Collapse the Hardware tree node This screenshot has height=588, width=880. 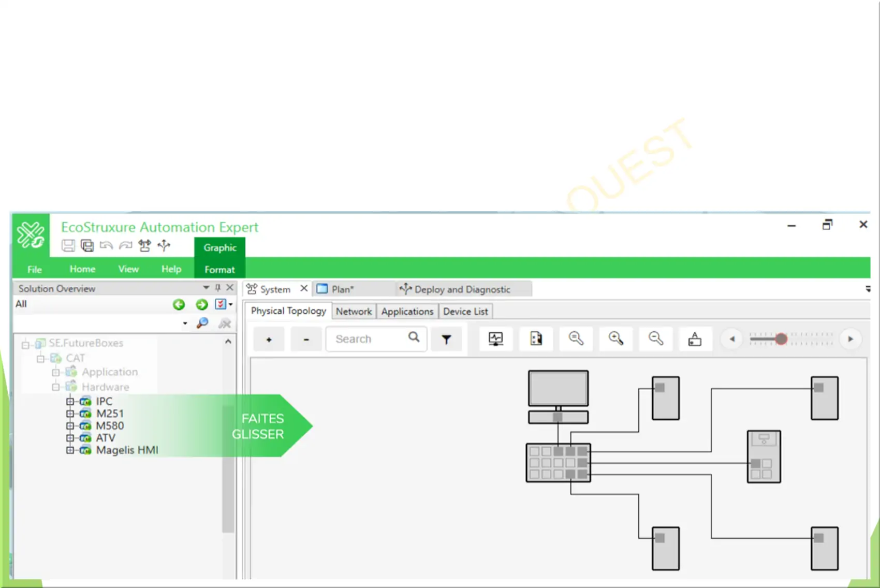tap(56, 387)
